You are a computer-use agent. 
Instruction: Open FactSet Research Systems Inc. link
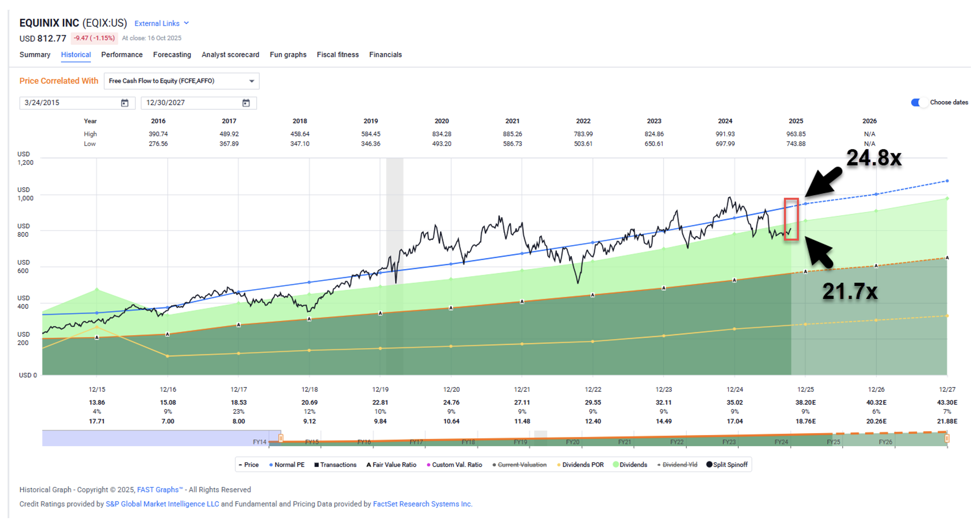pos(422,504)
